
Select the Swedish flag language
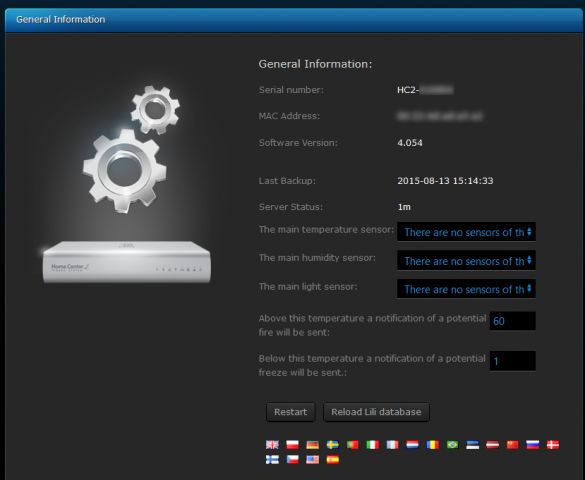tap(333, 445)
